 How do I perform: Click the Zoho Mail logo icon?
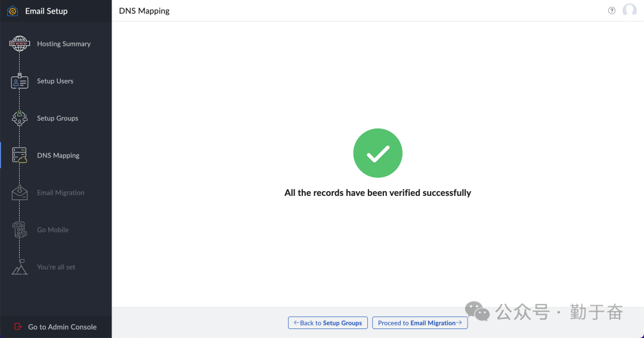pos(13,11)
